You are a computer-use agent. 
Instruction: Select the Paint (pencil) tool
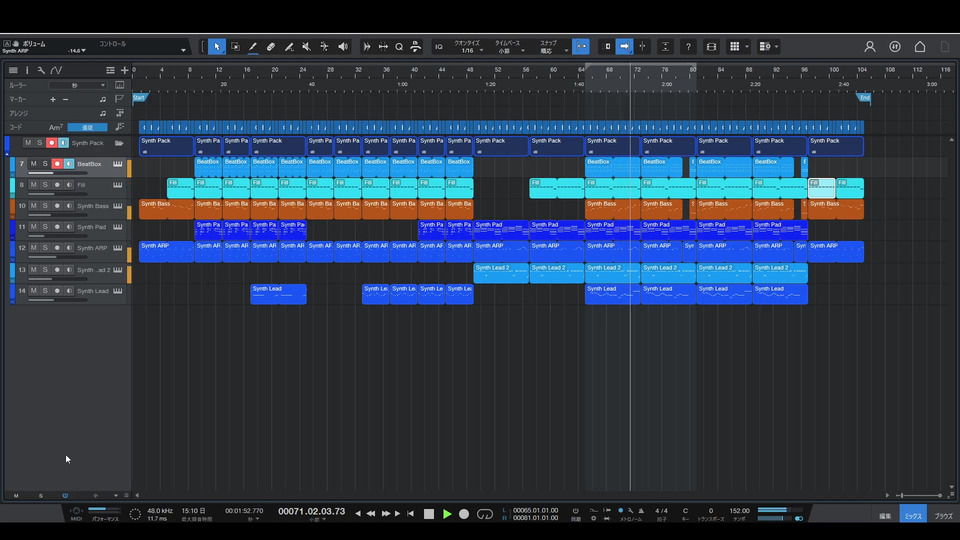253,47
